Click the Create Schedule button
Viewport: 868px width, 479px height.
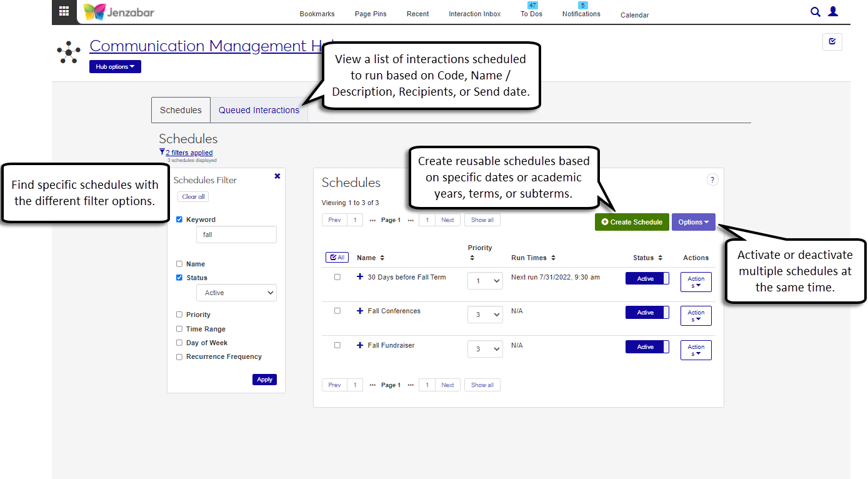tap(631, 222)
